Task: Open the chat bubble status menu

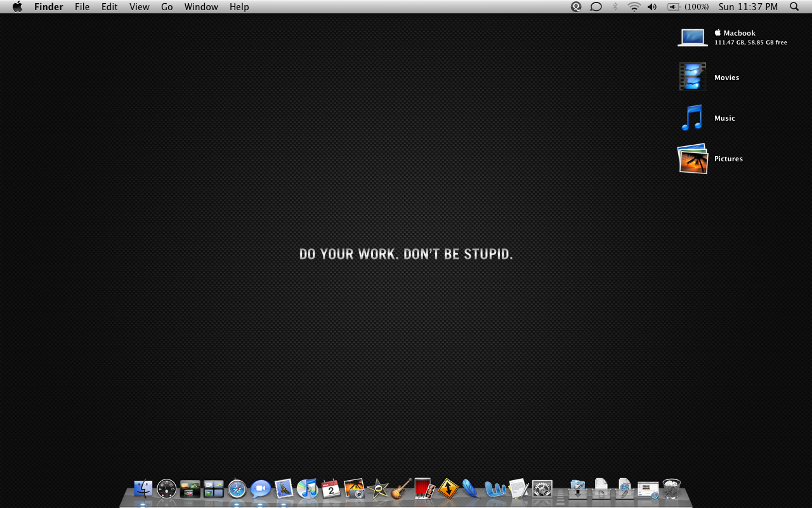Action: [596, 7]
